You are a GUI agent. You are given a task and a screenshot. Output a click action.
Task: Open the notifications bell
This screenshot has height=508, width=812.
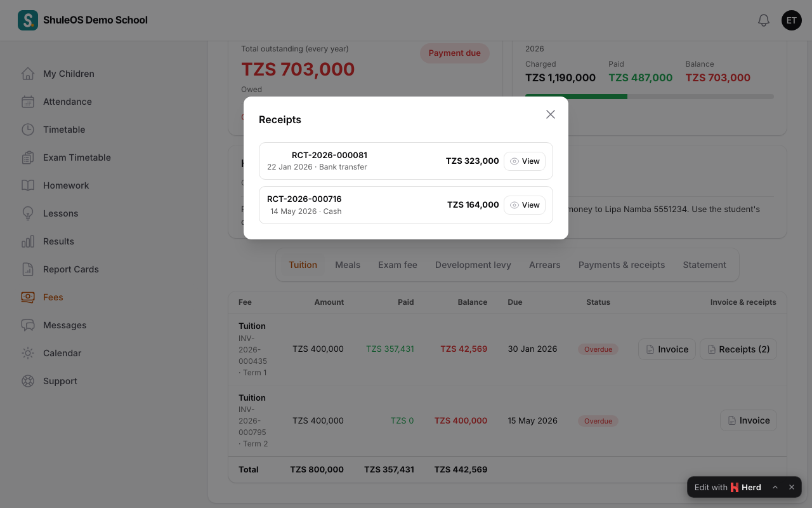(764, 20)
